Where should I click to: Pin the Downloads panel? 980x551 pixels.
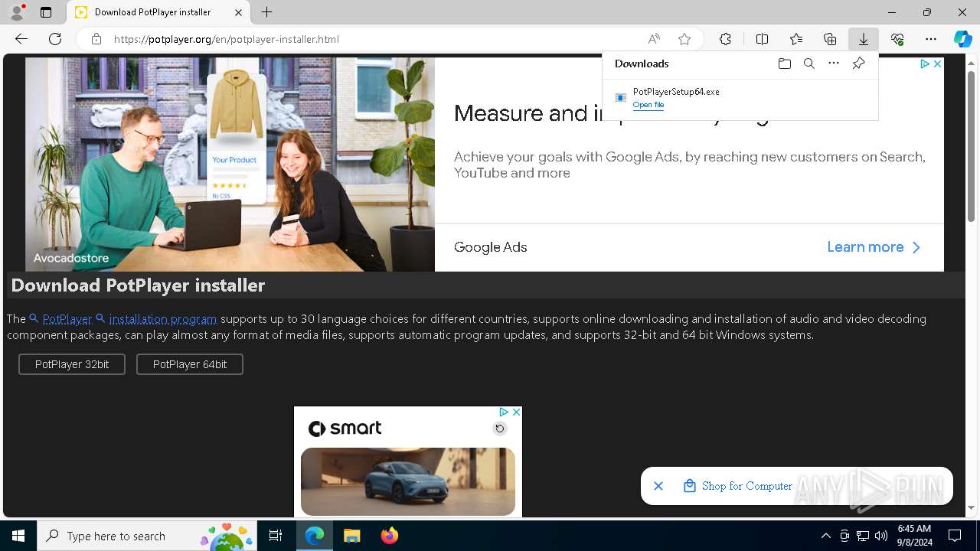tap(858, 64)
